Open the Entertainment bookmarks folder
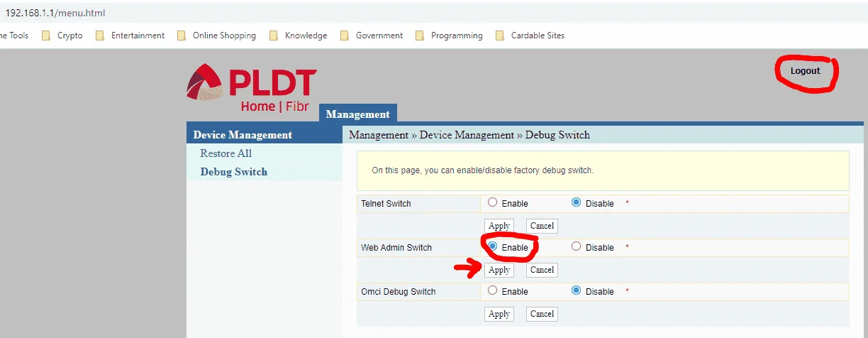 (130, 36)
